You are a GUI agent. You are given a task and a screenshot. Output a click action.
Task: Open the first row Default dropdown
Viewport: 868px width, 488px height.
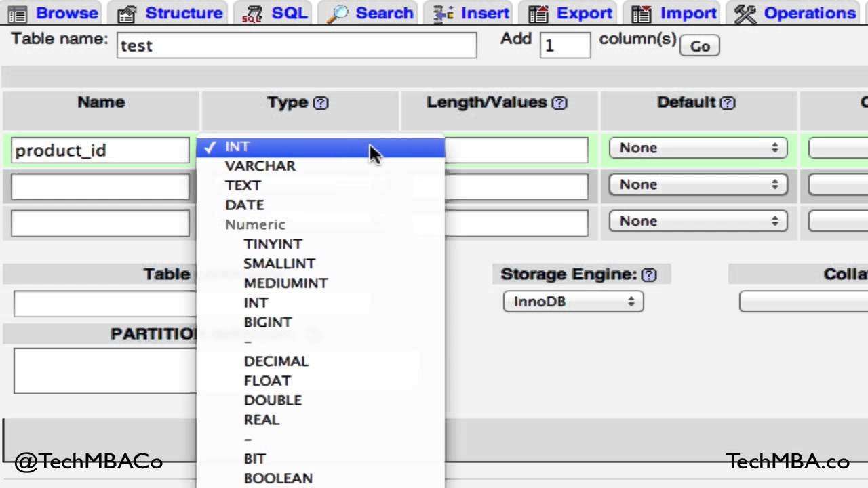pyautogui.click(x=698, y=148)
